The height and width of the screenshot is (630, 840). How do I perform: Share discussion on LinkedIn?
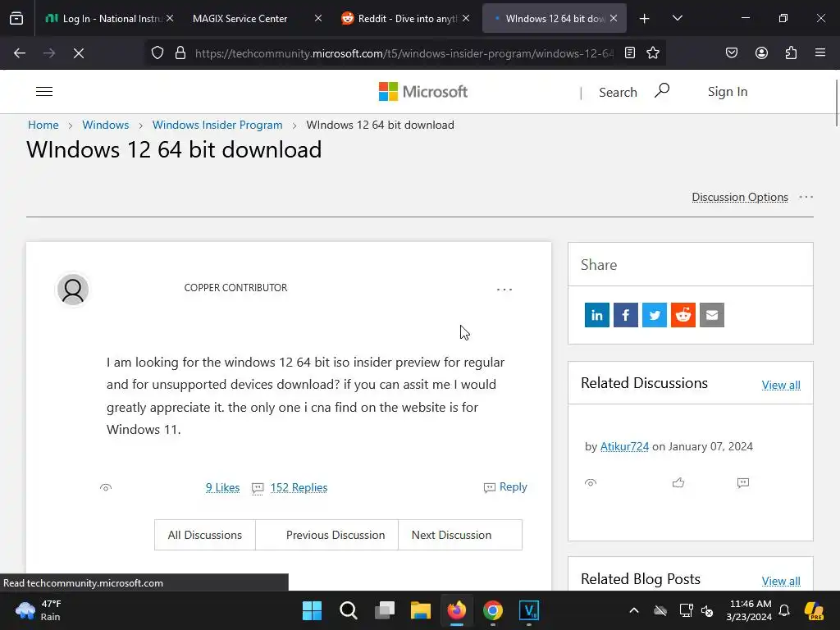[x=597, y=315]
